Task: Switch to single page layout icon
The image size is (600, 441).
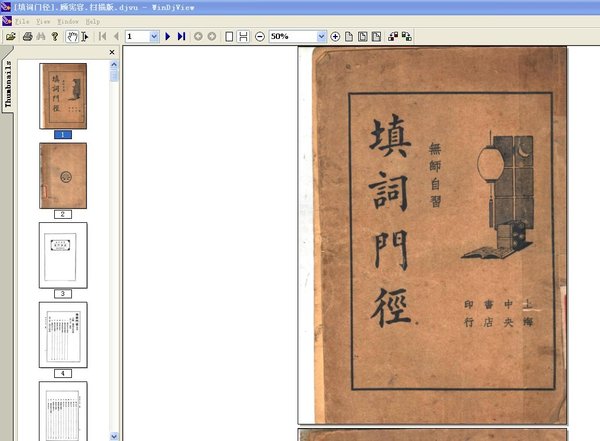Action: [229, 36]
